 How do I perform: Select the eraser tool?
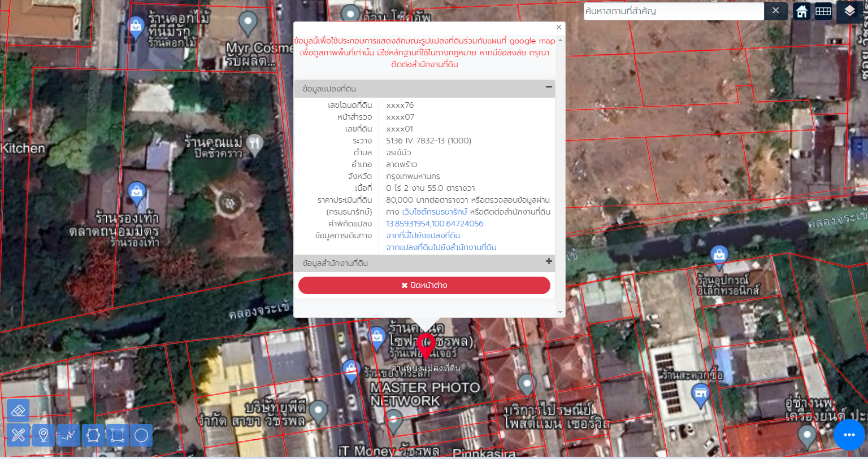click(x=18, y=410)
